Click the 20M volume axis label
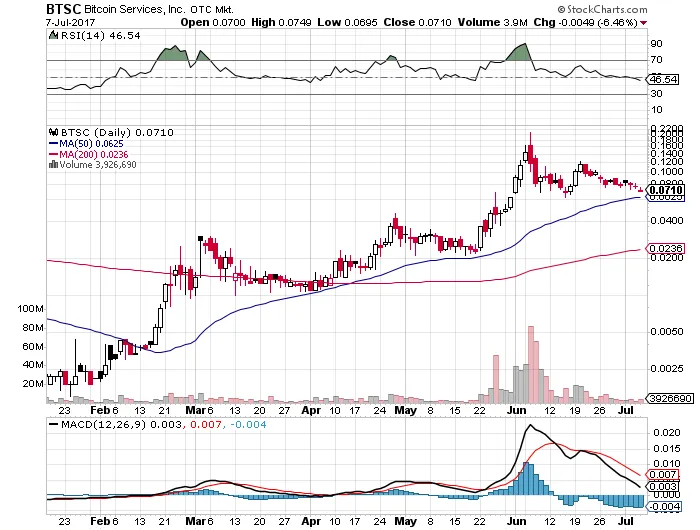Image resolution: width=700 pixels, height=530 pixels. [x=33, y=384]
